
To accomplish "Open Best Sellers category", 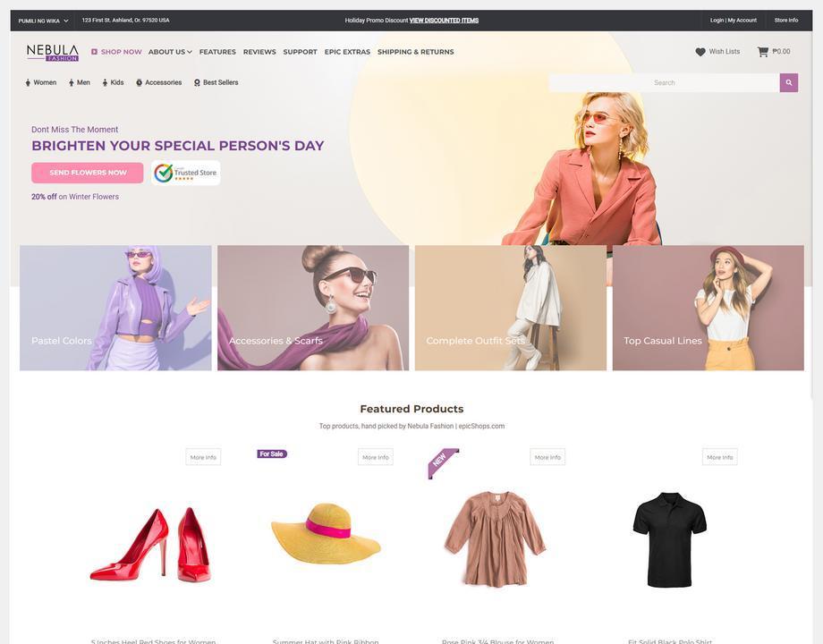I will [x=216, y=82].
